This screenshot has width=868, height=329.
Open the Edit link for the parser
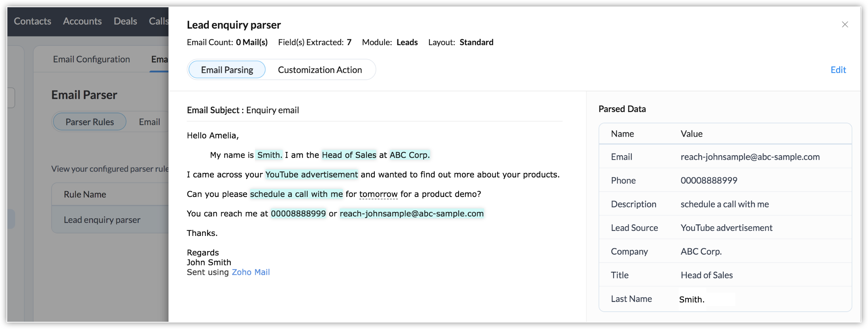pos(838,70)
